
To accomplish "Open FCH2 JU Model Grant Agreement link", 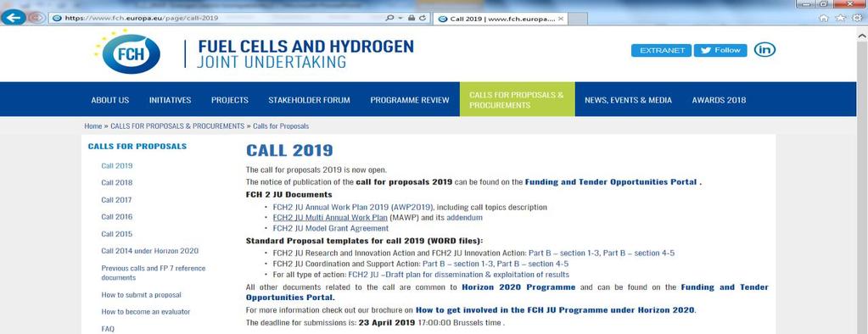I will (330, 228).
